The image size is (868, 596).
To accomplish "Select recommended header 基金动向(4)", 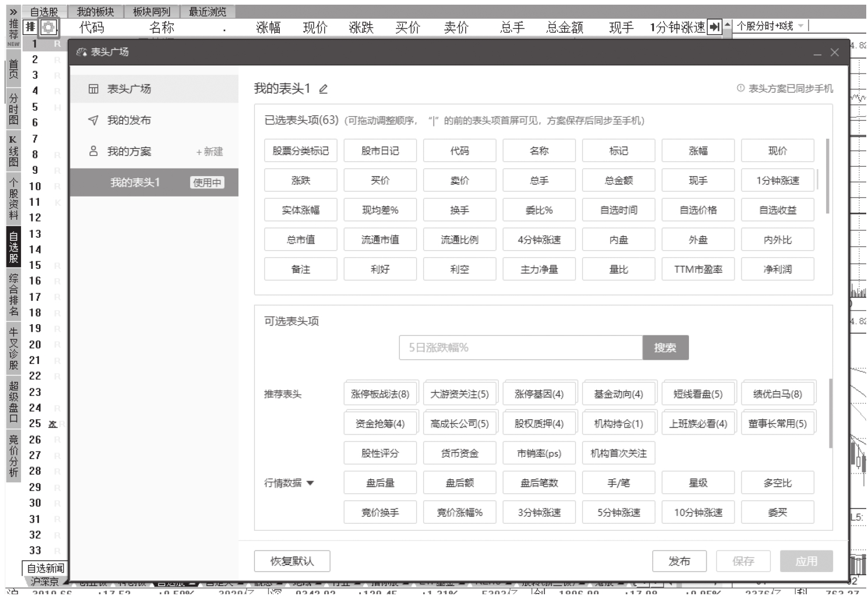I will [x=619, y=394].
